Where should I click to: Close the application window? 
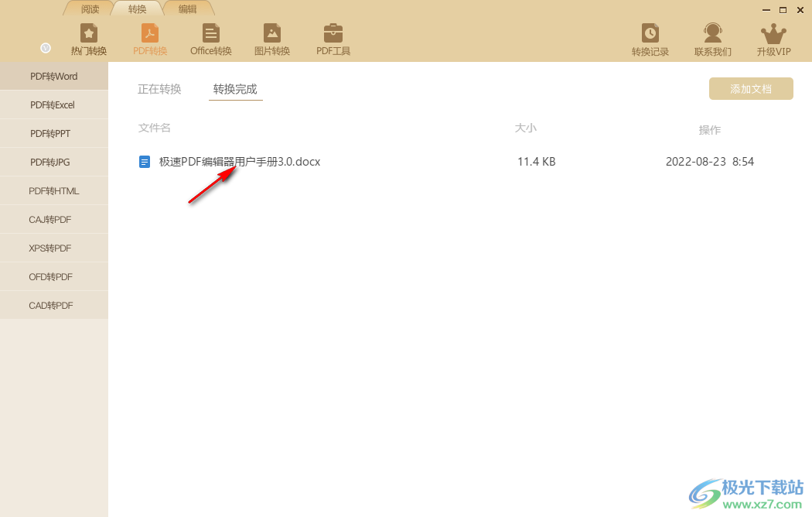tap(800, 10)
